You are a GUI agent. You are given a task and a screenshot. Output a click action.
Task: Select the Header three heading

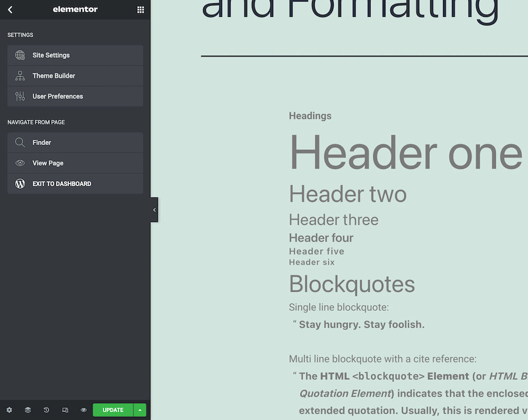click(x=334, y=219)
